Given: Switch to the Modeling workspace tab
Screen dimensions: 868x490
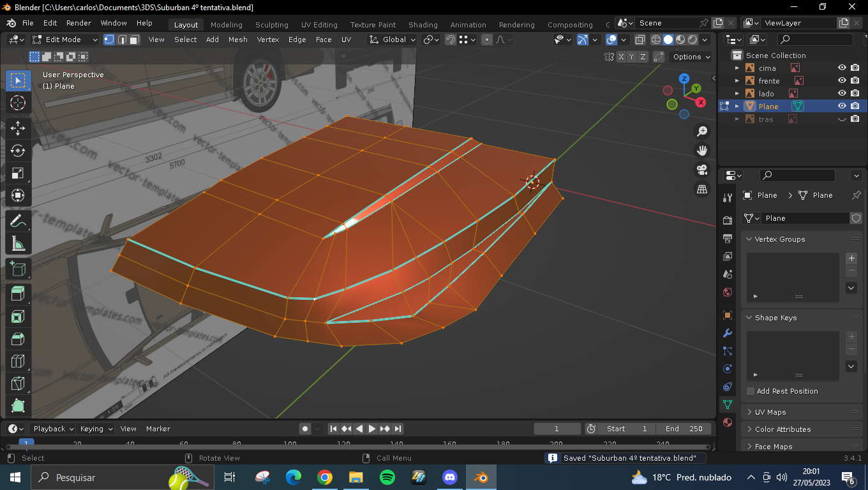Looking at the screenshot, I should point(227,25).
